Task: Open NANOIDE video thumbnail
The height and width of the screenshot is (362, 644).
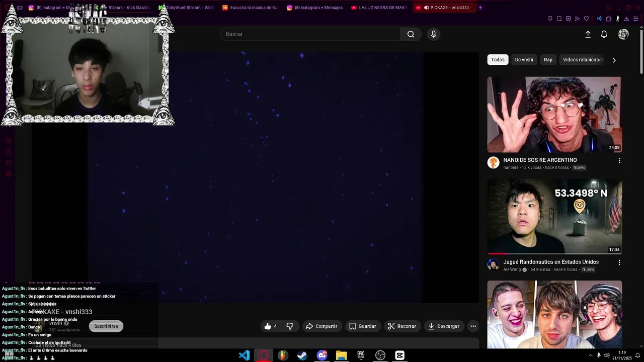Action: click(554, 115)
